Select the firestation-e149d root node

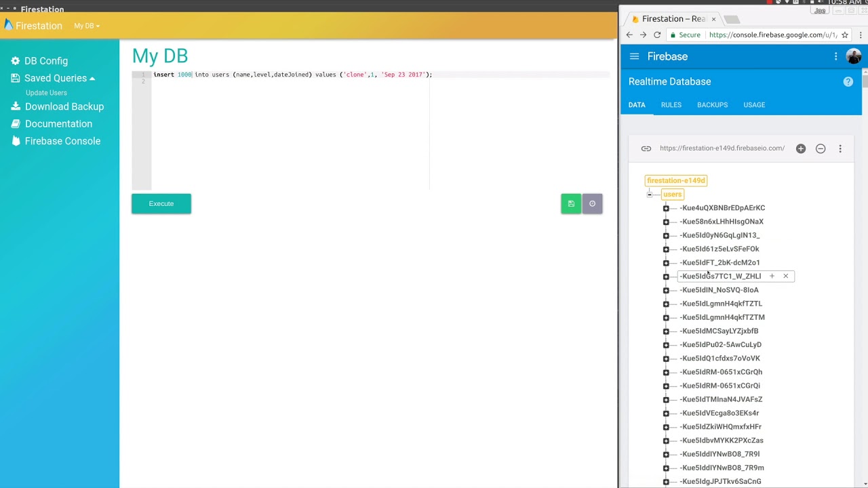pyautogui.click(x=676, y=180)
